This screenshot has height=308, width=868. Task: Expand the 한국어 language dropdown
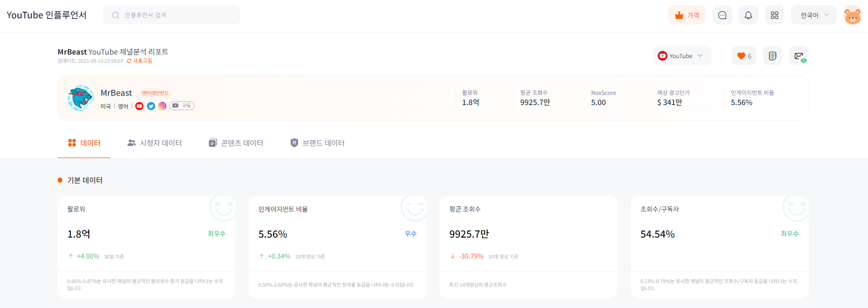[813, 15]
